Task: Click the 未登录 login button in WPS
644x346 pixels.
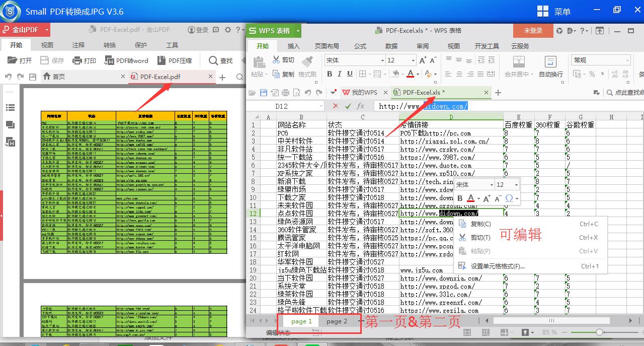Action: (533, 31)
